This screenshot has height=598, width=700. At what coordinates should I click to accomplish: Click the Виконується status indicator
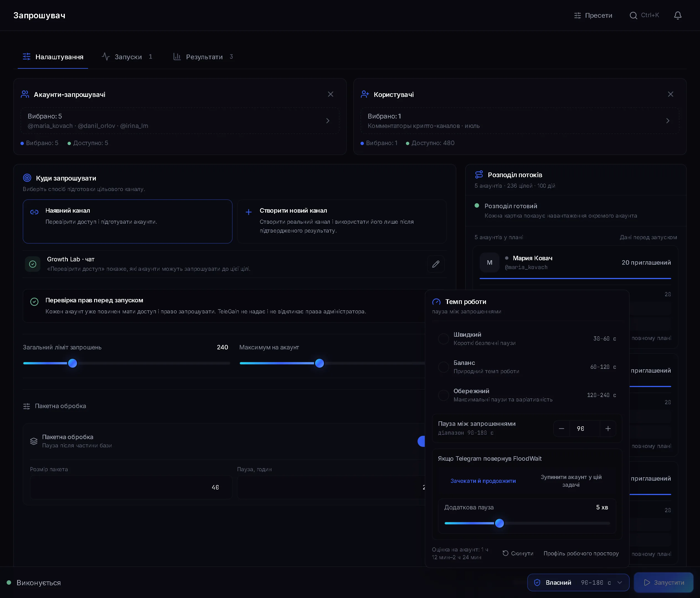[x=34, y=582]
